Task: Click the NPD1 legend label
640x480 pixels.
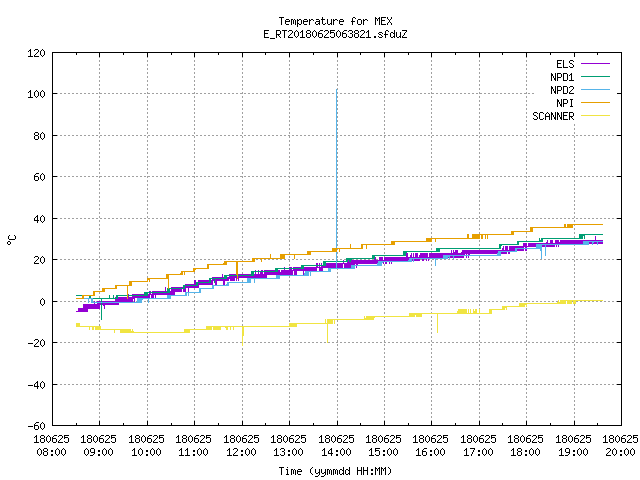Action: pyautogui.click(x=562, y=77)
